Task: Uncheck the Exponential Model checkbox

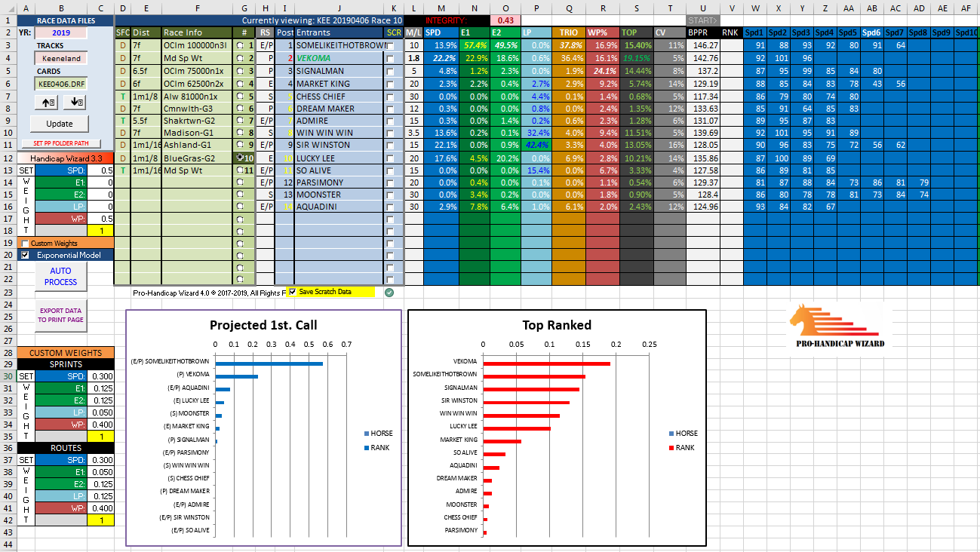Action: point(26,255)
